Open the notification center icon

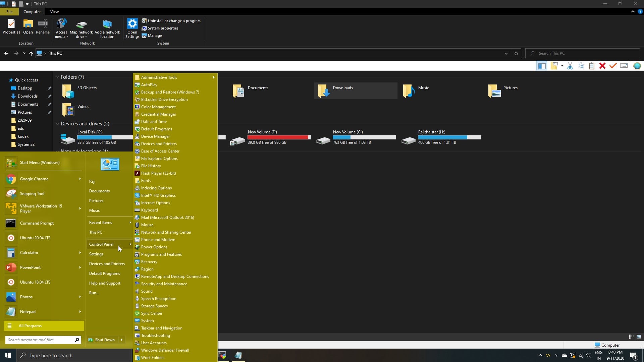click(633, 355)
